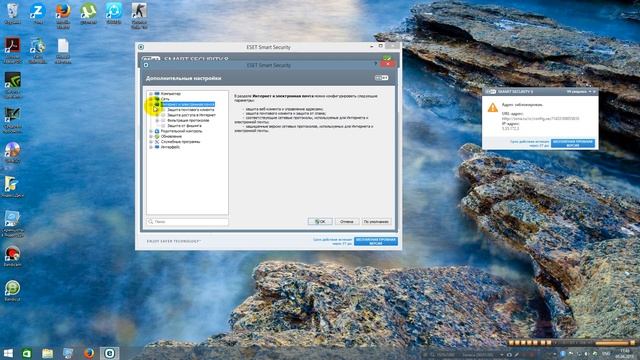The image size is (640, 360).
Task: Click the ESET logo badge in settings header
Action: pos(382,78)
